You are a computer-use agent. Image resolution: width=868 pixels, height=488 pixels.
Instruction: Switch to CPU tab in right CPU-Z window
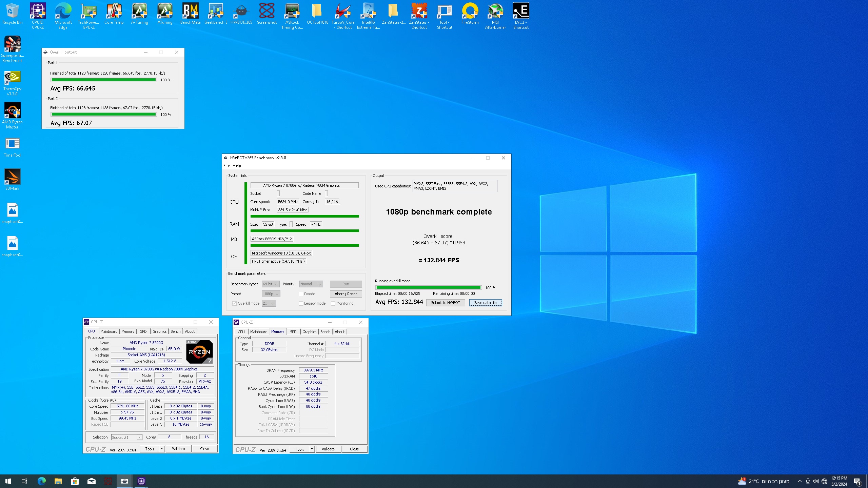(x=241, y=332)
